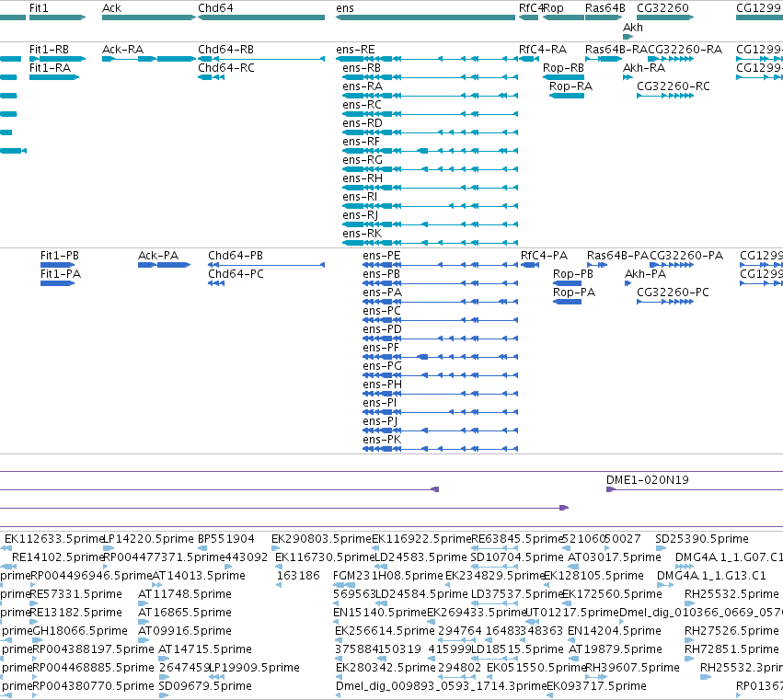Image resolution: width=783 pixels, height=700 pixels.
Task: Click the ens gene label
Action: [345, 8]
